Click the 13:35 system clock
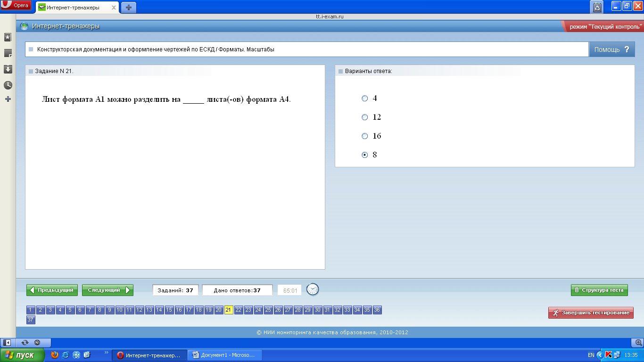Image resolution: width=644 pixels, height=362 pixels. (631, 355)
